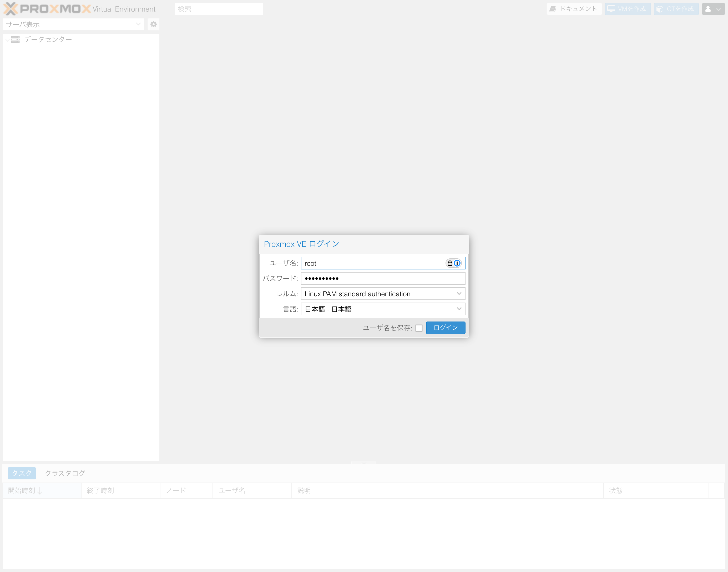
Task: Click the 状態 column header
Action: pos(656,491)
